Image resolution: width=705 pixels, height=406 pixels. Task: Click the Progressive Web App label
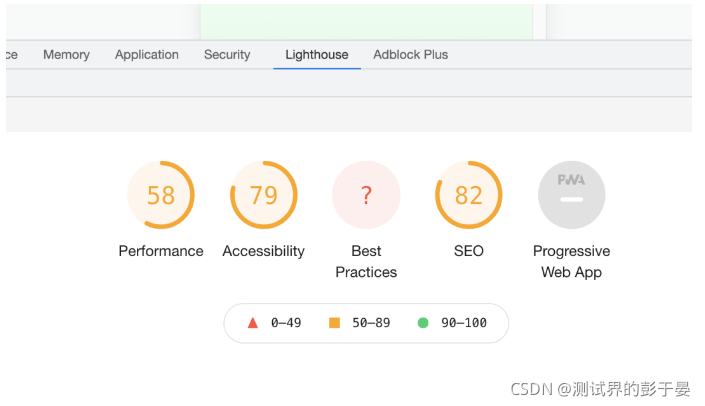pos(571,261)
